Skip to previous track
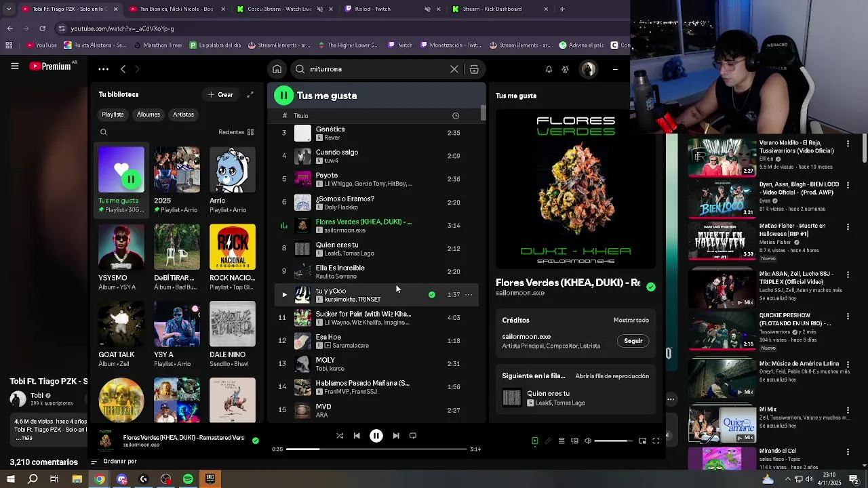This screenshot has width=868, height=488. point(357,436)
